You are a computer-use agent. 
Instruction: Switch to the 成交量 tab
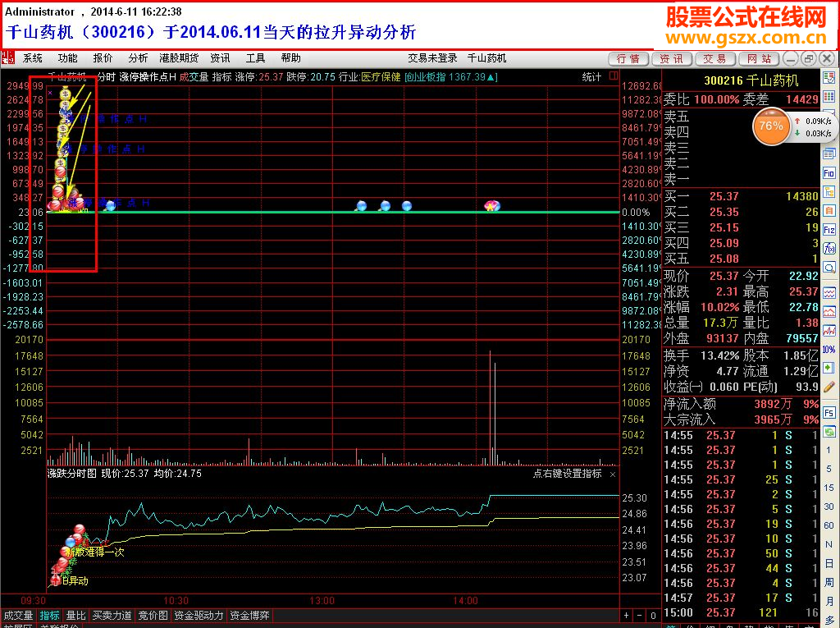[18, 615]
